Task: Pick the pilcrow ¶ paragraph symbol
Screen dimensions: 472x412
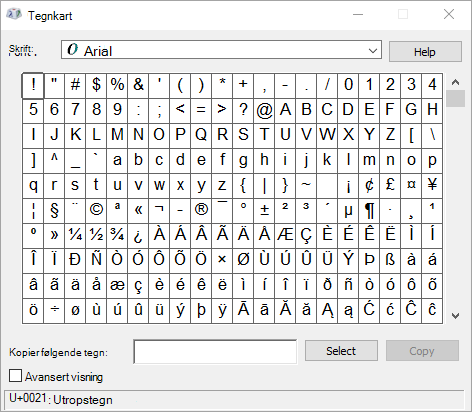Action: (x=369, y=211)
